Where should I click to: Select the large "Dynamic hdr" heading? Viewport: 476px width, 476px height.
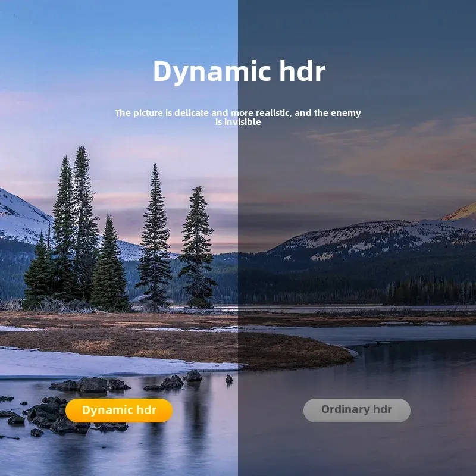pos(239,72)
